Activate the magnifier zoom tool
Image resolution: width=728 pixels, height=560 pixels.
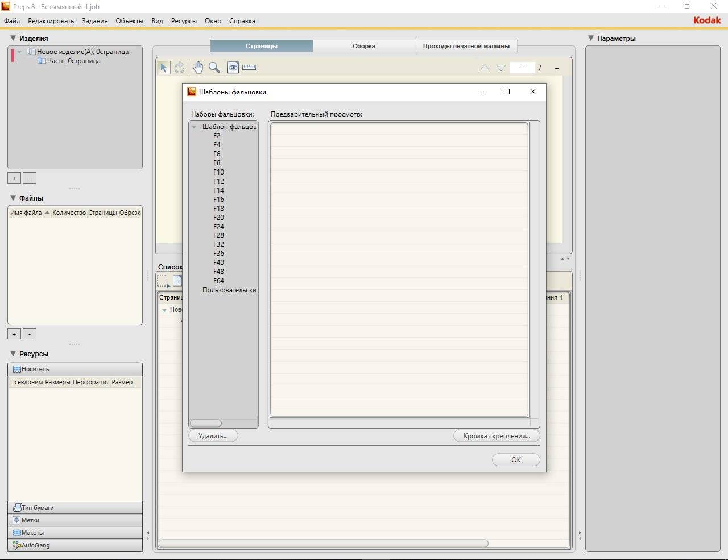214,68
